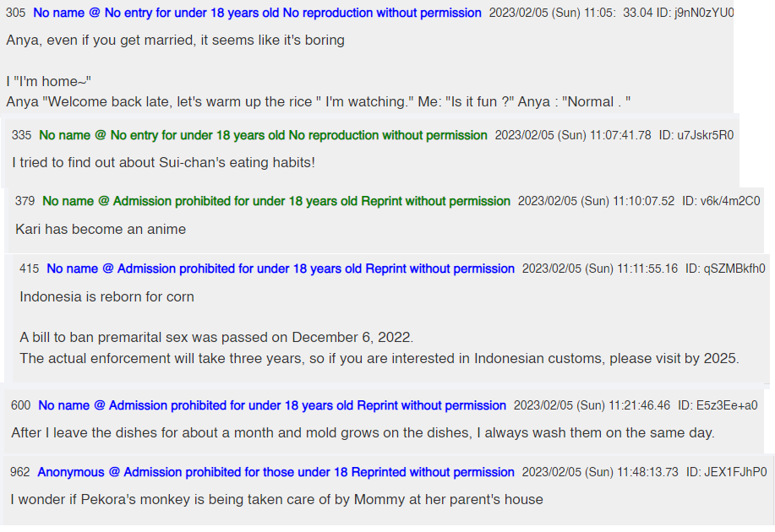This screenshot has height=532, width=775.
Task: Click ID JEX1FJhP0 on post 962
Action: coord(727,472)
